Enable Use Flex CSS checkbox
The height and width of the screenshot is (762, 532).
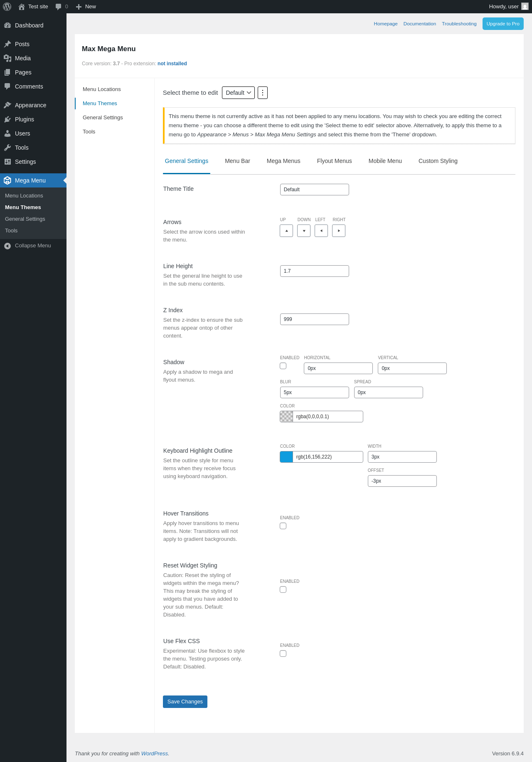[x=283, y=653]
